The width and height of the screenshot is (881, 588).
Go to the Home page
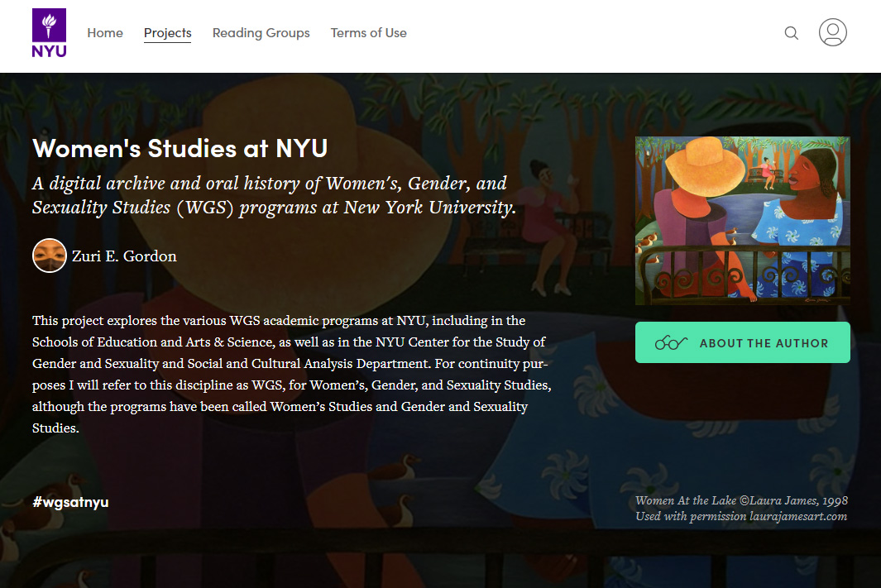click(x=105, y=33)
